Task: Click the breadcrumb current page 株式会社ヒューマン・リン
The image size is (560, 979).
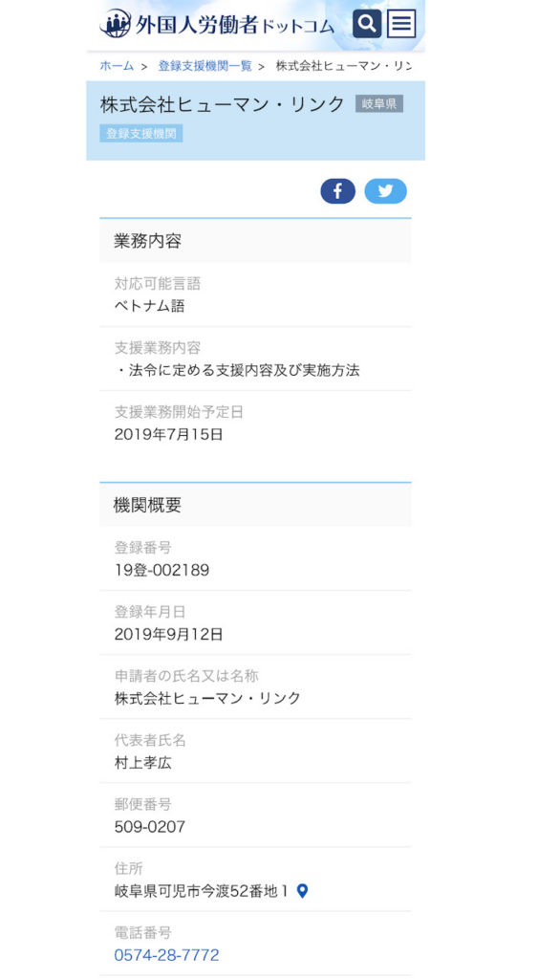Action: pyautogui.click(x=344, y=66)
